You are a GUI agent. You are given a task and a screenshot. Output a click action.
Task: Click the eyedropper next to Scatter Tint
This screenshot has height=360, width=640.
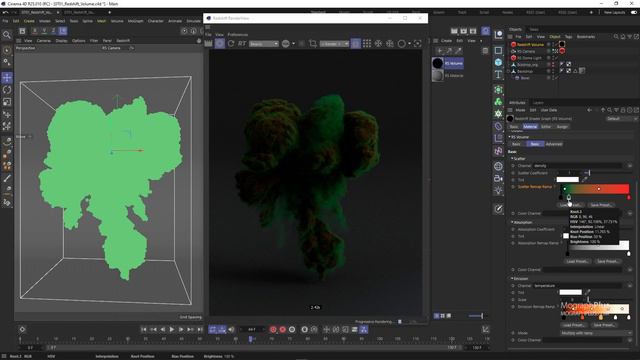click(584, 179)
